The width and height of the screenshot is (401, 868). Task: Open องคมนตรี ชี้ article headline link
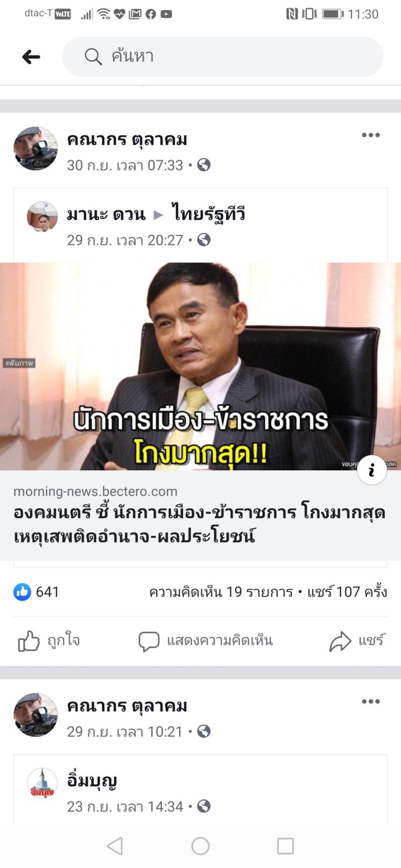199,524
